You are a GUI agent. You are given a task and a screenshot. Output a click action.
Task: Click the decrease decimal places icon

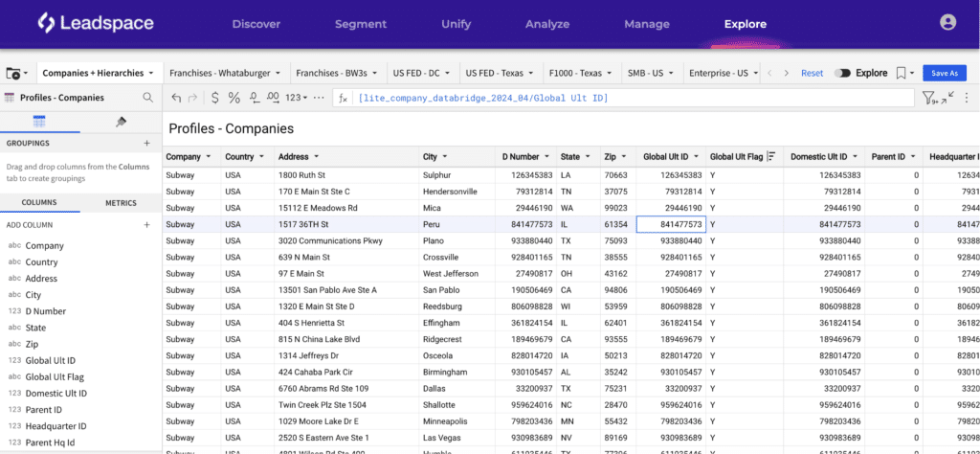point(255,98)
